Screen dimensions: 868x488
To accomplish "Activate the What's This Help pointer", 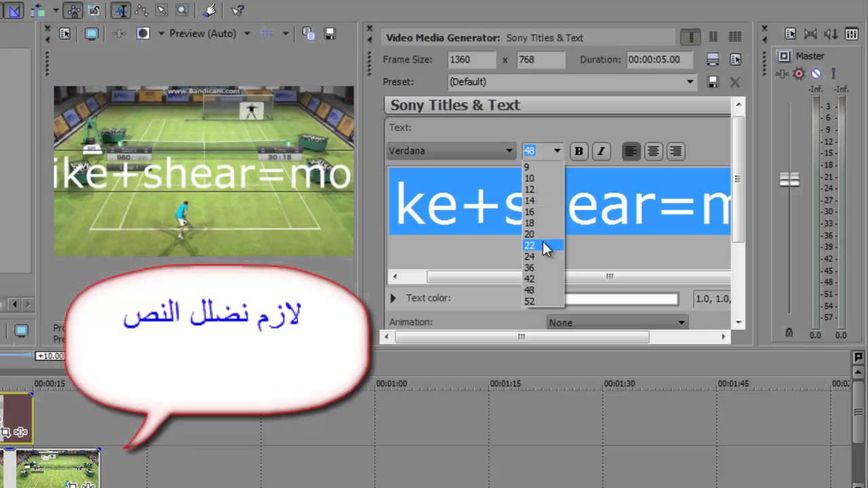I will 237,10.
